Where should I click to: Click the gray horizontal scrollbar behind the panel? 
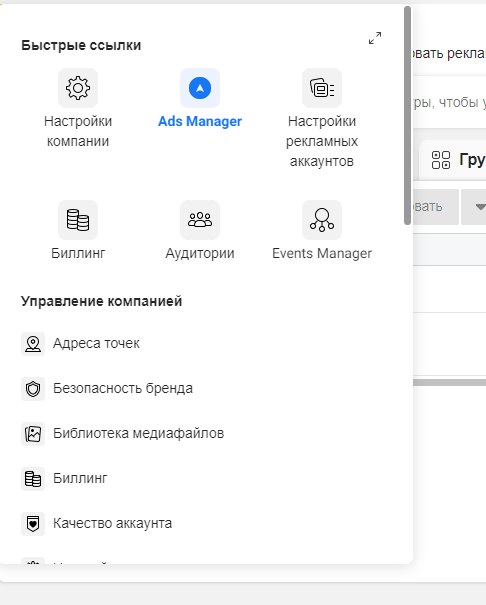pos(449,382)
